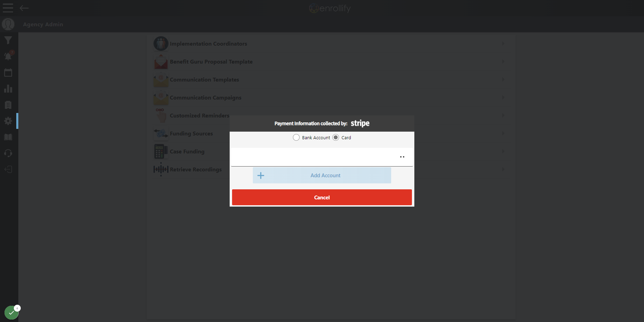Select the Bank Account radio button
Screen dimensions: 644x322
click(x=296, y=138)
